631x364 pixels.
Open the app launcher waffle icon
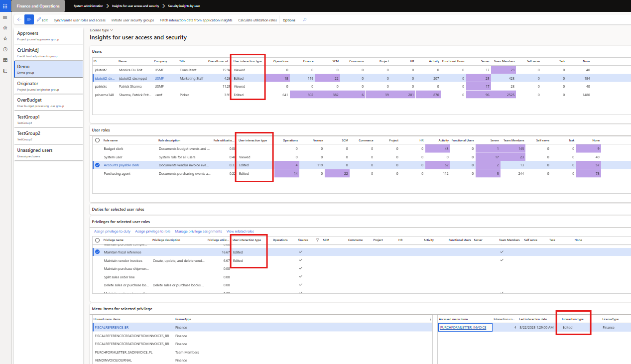[5, 6]
